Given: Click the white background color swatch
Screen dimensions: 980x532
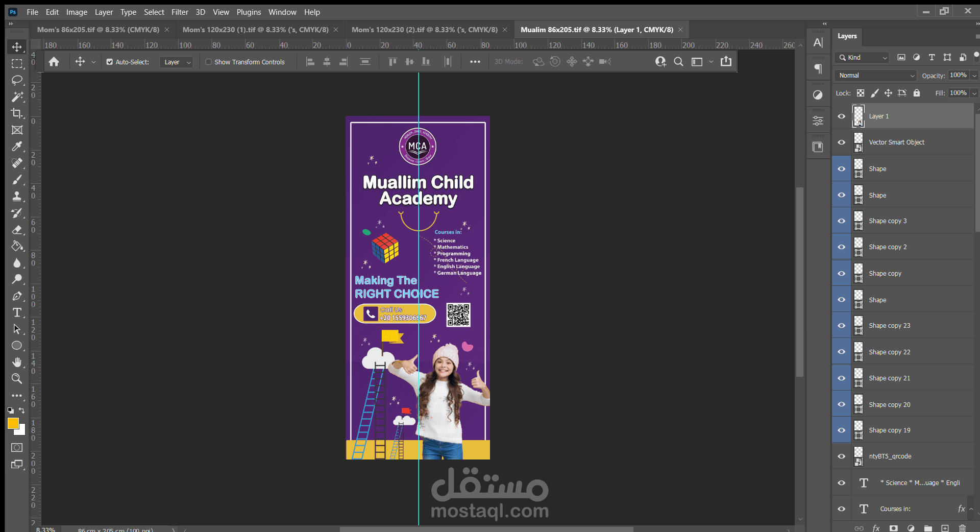Looking at the screenshot, I should pos(21,431).
